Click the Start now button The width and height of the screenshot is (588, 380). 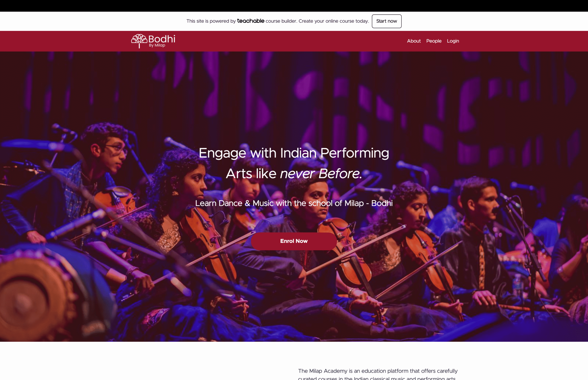(x=386, y=21)
